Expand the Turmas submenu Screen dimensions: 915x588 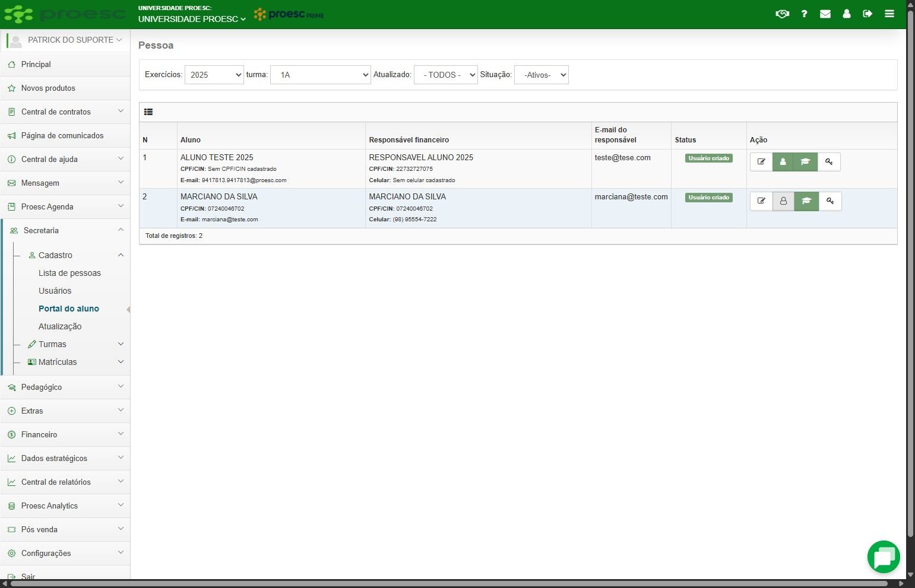(76, 344)
